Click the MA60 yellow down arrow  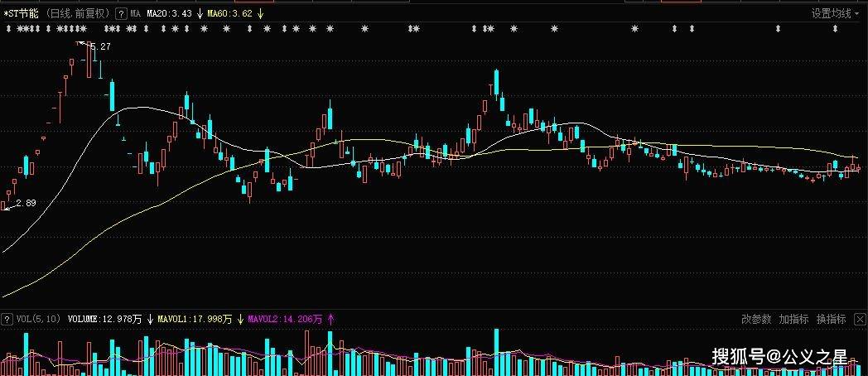point(261,13)
